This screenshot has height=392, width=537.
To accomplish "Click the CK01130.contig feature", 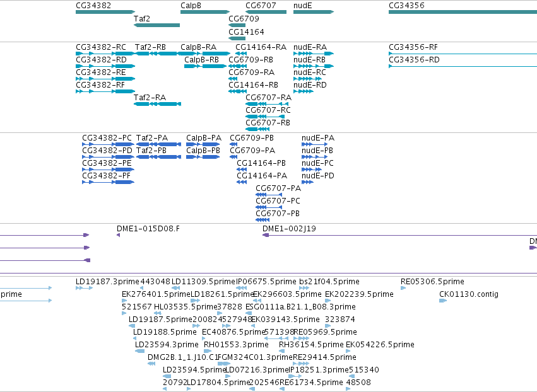I will [443, 301].
